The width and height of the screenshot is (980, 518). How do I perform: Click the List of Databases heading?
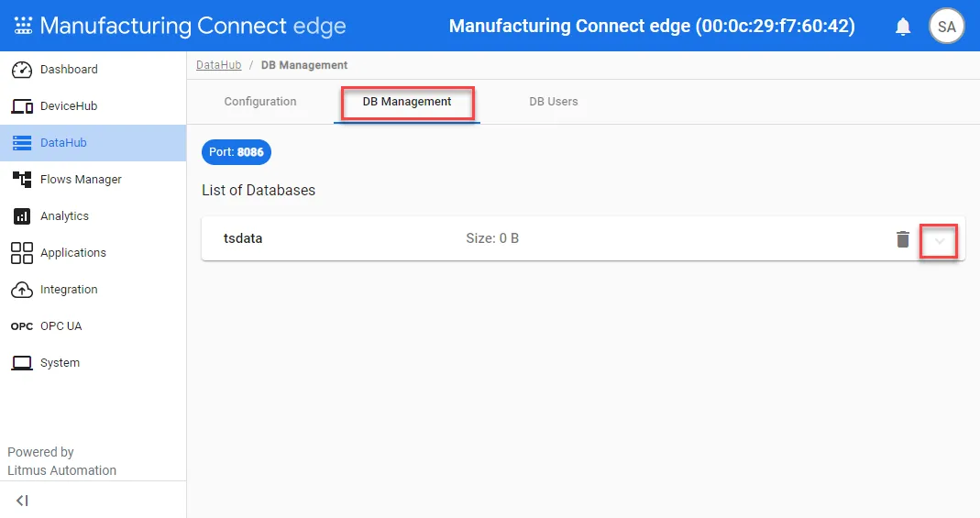pos(259,191)
